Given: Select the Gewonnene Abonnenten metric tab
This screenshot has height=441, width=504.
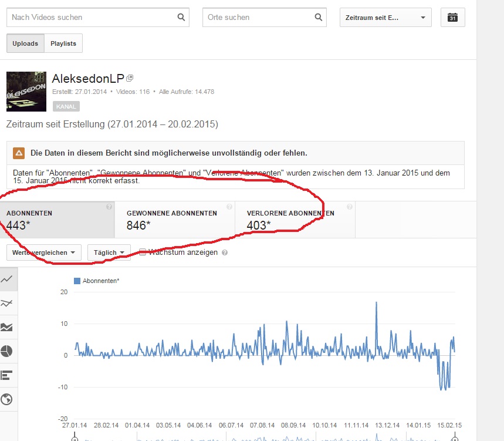Looking at the screenshot, I should coord(174,219).
